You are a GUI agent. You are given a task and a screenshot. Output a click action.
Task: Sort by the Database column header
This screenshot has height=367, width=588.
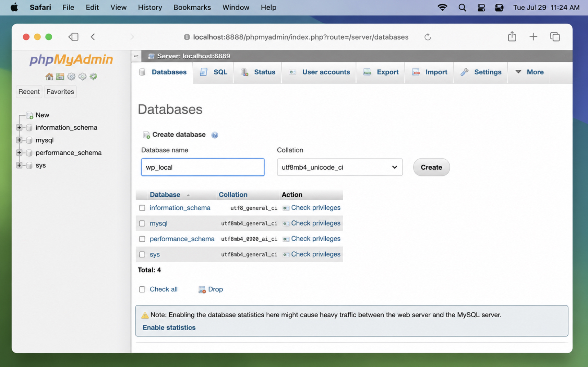[165, 195]
